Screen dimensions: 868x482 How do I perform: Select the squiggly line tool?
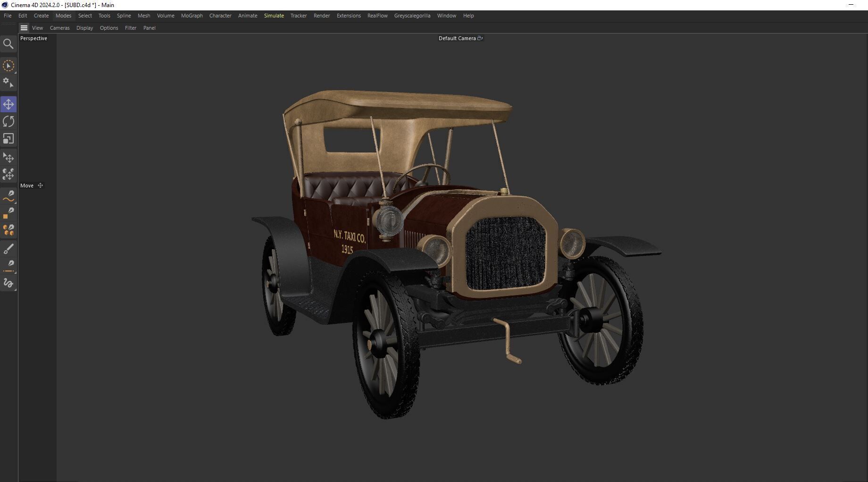[8, 283]
